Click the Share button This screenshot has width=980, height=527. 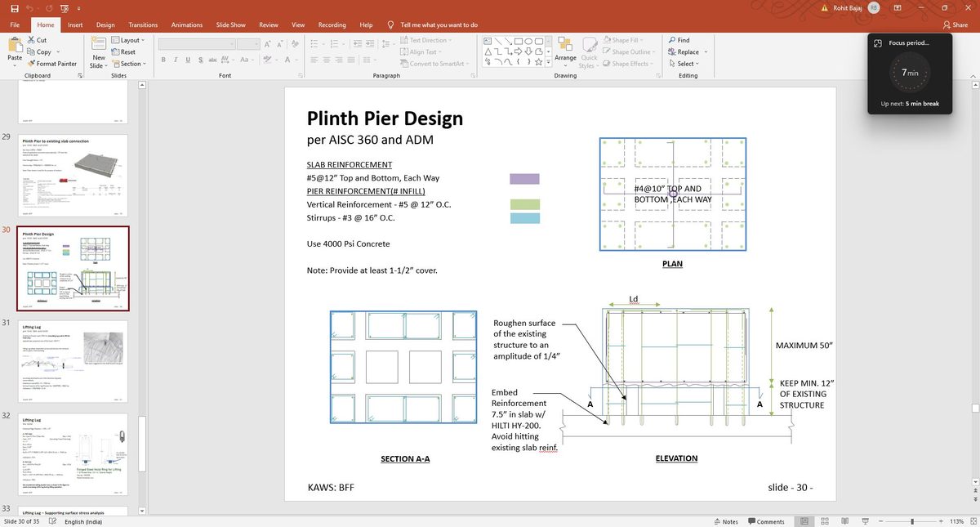click(x=955, y=25)
